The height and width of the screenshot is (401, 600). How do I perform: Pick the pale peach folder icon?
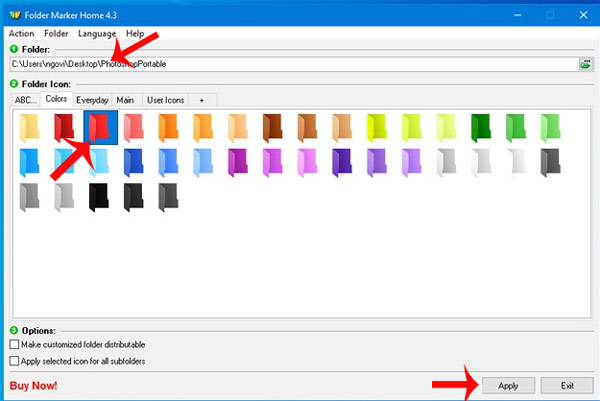point(238,127)
